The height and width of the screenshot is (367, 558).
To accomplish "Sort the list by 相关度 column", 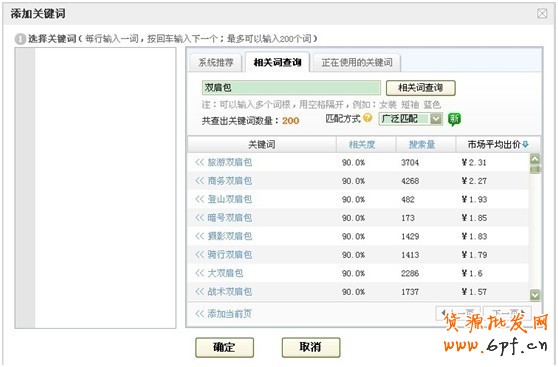I will pyautogui.click(x=362, y=145).
